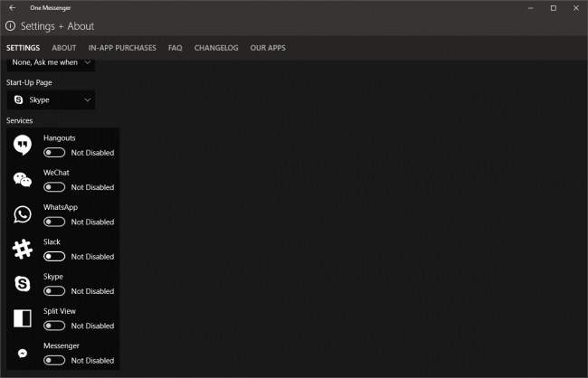The width and height of the screenshot is (588, 378).
Task: Click the WhatsApp phone icon
Action: [23, 214]
